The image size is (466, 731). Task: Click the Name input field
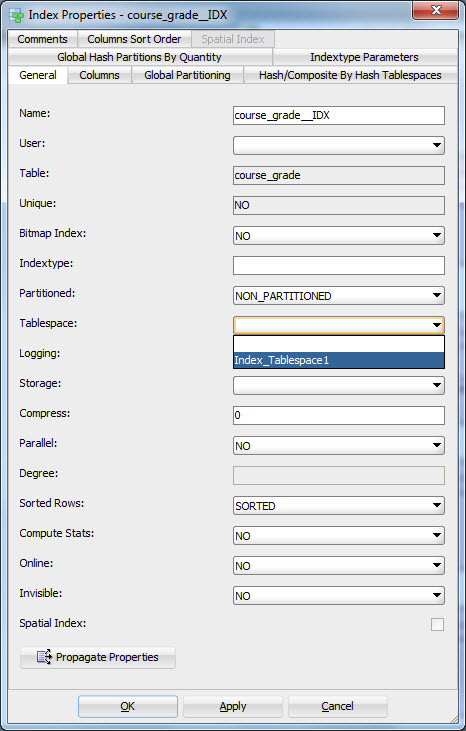tap(339, 116)
